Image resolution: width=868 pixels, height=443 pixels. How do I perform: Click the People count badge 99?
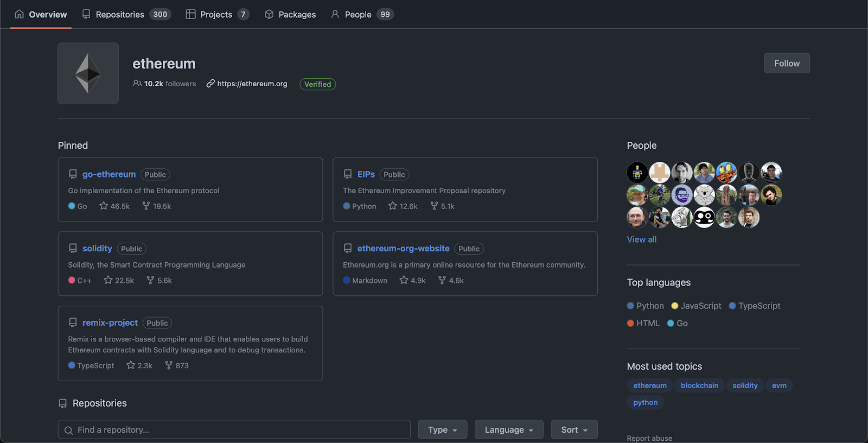pos(385,14)
